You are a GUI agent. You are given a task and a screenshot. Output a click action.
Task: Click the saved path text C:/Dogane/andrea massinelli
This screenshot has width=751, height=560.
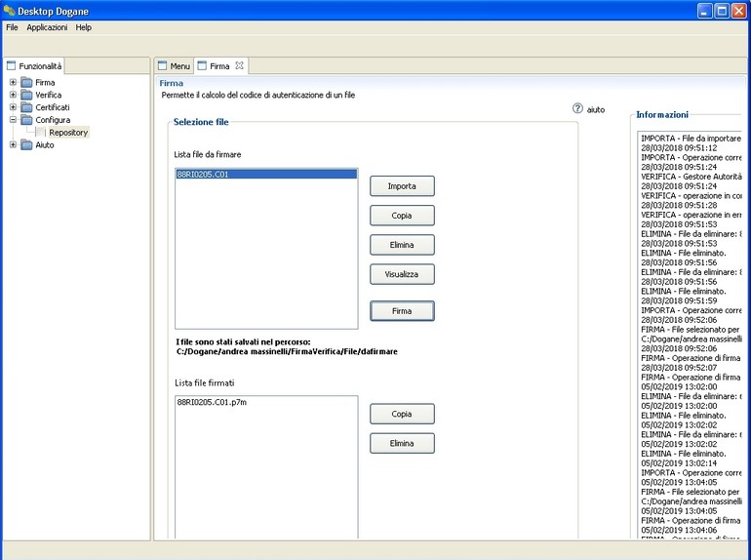(x=287, y=351)
